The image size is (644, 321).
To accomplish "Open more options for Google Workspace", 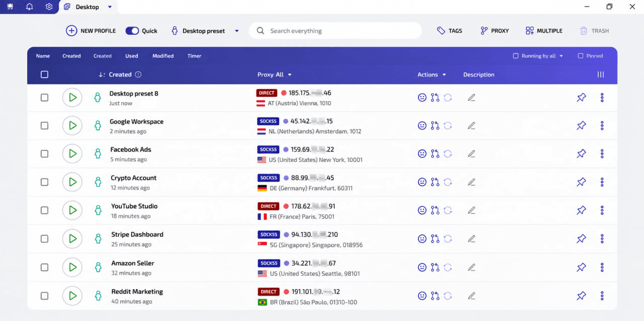I will 602,126.
